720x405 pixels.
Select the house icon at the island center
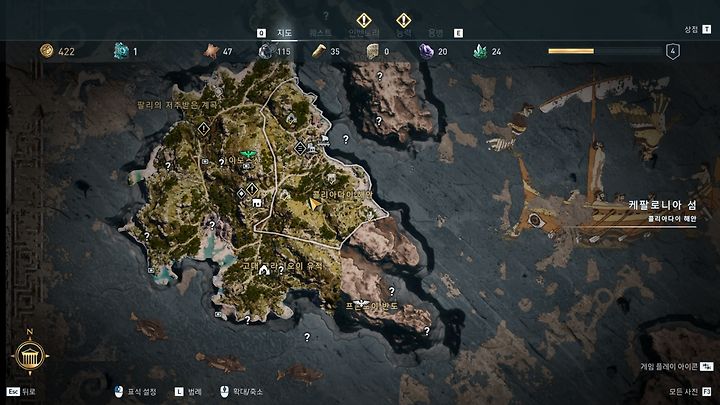[257, 202]
